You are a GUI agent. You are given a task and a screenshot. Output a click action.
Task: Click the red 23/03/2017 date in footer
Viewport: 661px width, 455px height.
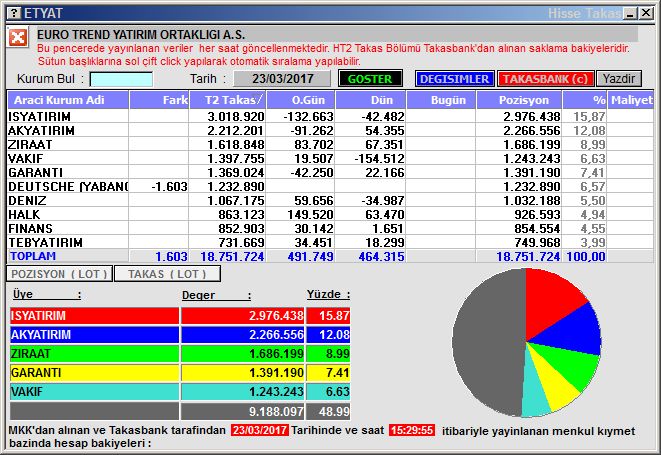260,430
